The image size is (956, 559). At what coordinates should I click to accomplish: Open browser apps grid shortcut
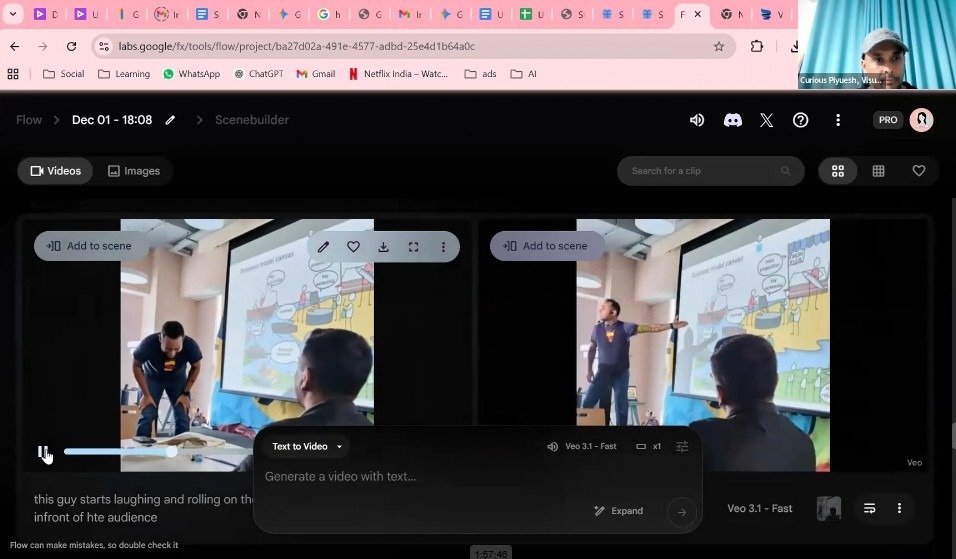pyautogui.click(x=13, y=74)
